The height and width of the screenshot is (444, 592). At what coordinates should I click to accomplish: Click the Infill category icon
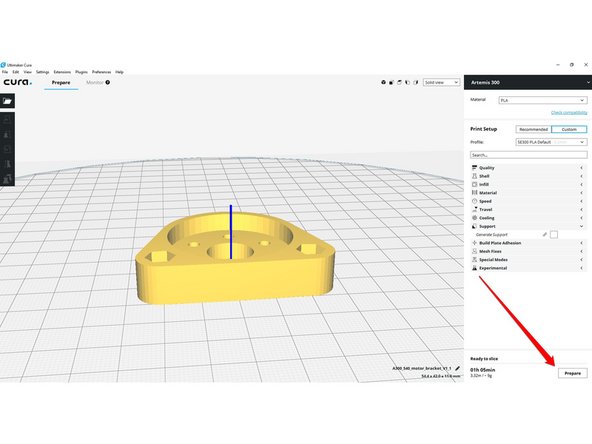pyautogui.click(x=475, y=184)
